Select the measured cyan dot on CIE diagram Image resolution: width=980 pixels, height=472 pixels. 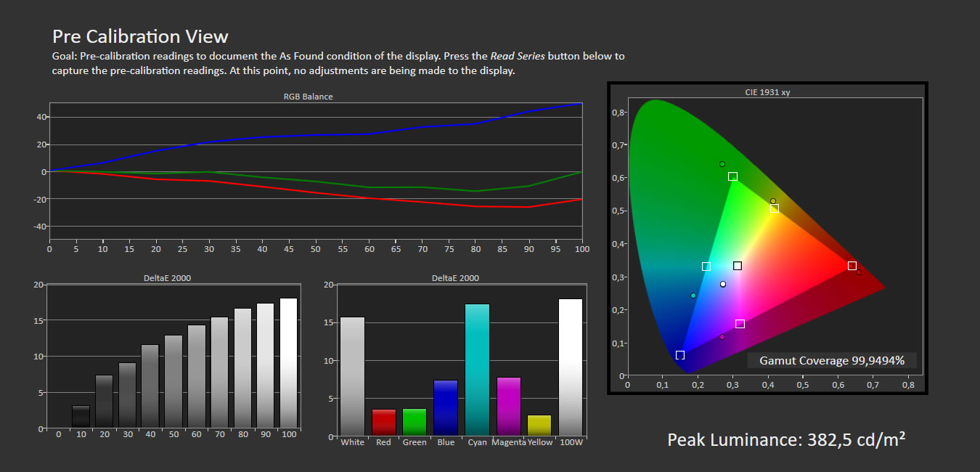pos(693,296)
